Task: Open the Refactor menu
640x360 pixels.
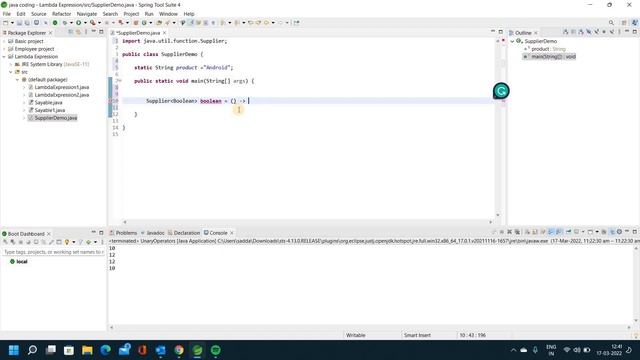Action: [x=62, y=14]
